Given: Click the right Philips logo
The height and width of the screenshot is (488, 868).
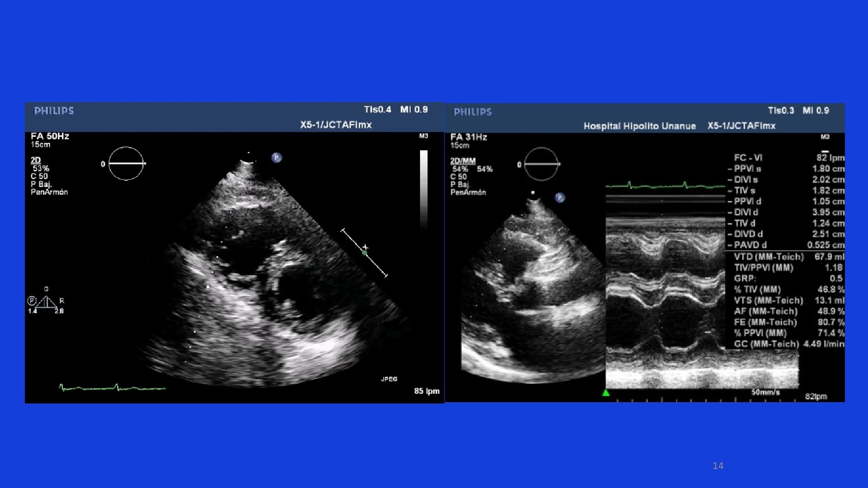Looking at the screenshot, I should click(472, 112).
